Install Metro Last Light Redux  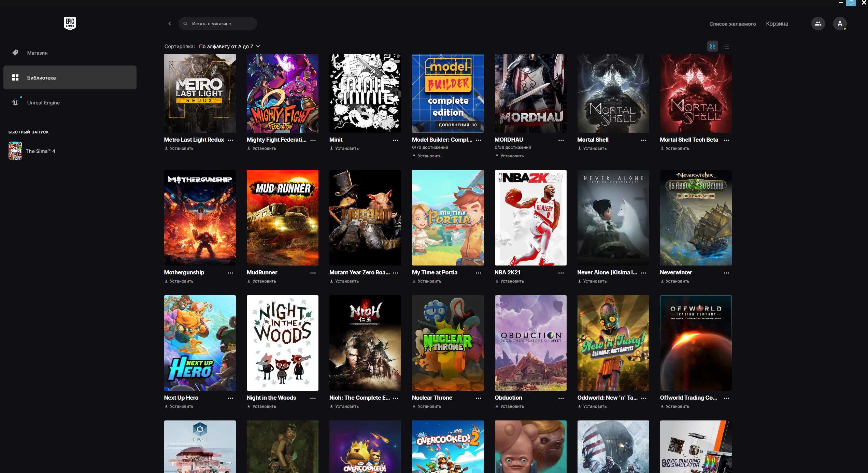click(179, 148)
